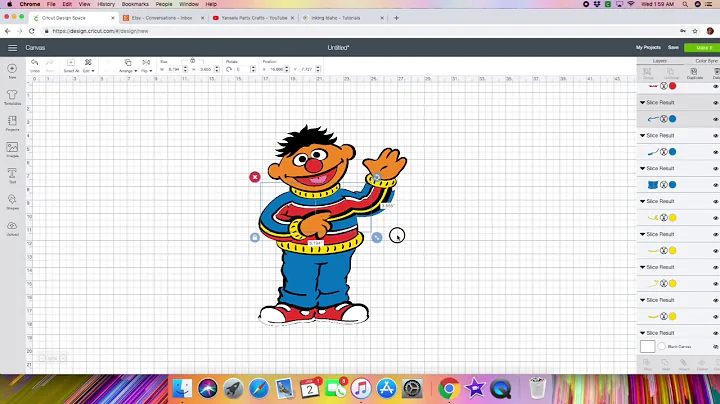The image size is (720, 404).
Task: Click the width W size field
Action: coord(174,69)
